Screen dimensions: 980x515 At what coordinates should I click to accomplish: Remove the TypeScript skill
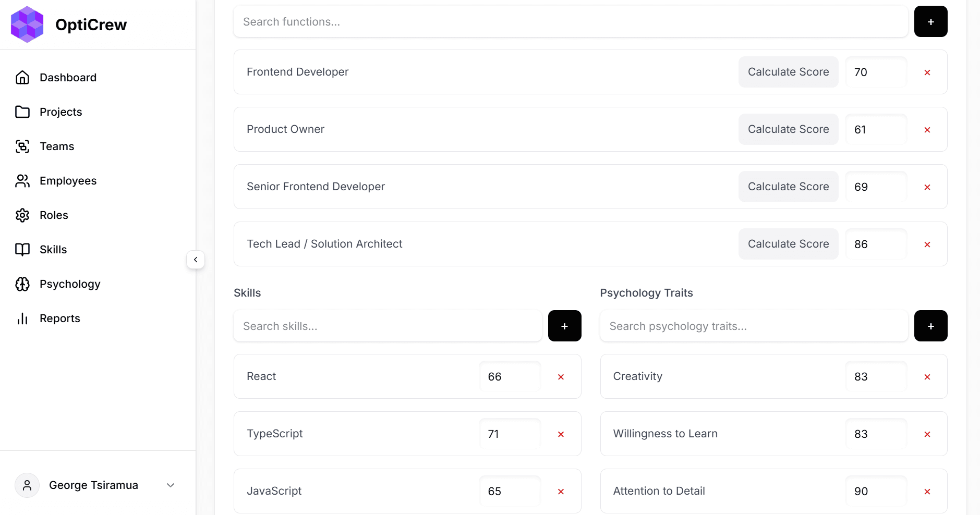561,434
